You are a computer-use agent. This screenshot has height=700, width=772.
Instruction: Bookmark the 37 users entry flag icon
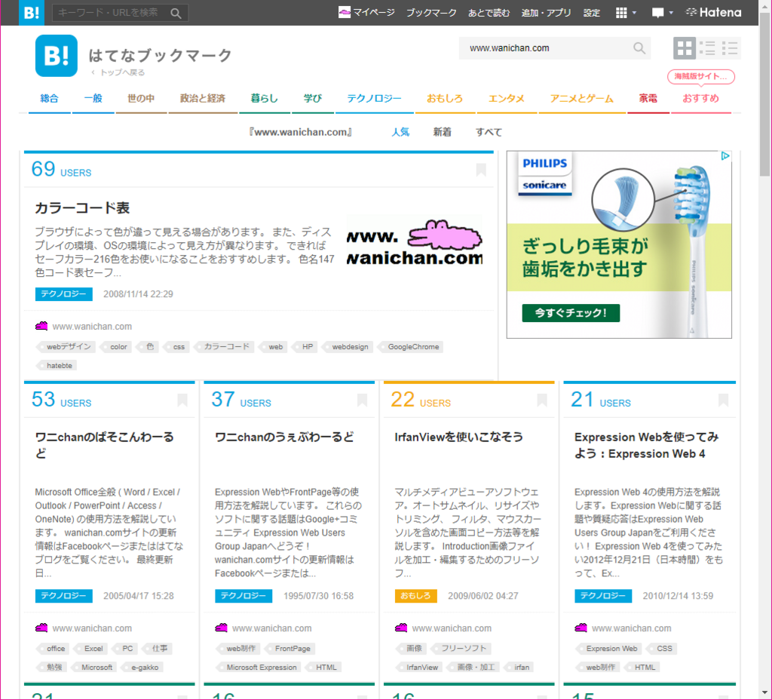click(362, 400)
